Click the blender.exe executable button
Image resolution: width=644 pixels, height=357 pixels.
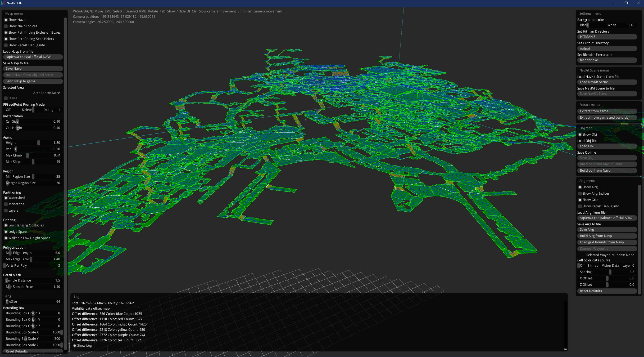pyautogui.click(x=607, y=60)
